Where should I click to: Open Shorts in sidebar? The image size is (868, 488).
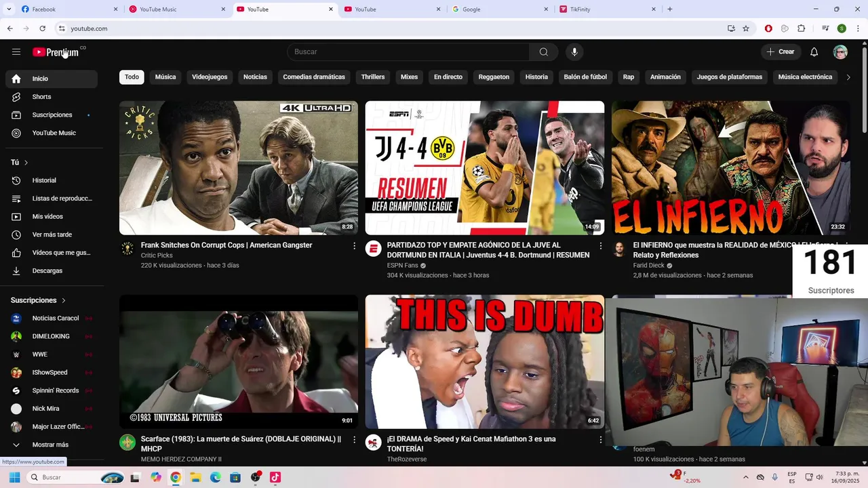pyautogui.click(x=52, y=97)
